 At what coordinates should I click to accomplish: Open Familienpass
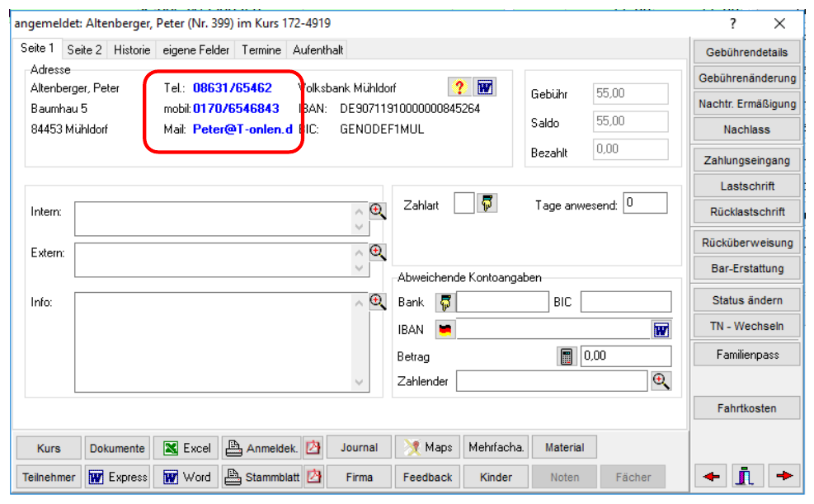pos(746,355)
